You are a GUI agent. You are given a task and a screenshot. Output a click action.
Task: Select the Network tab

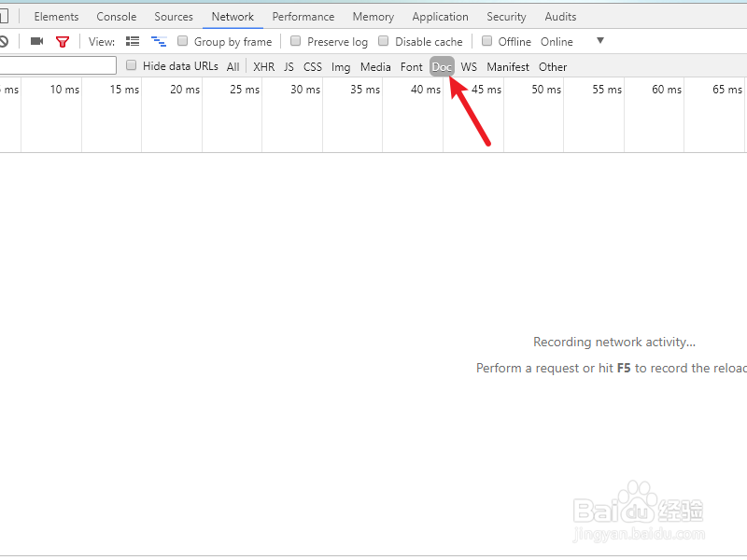233,17
